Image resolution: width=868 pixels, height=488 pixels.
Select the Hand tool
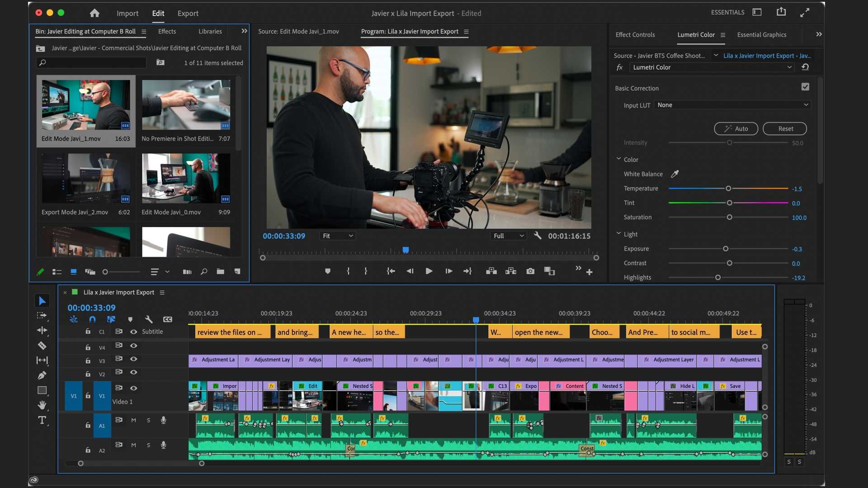click(42, 405)
